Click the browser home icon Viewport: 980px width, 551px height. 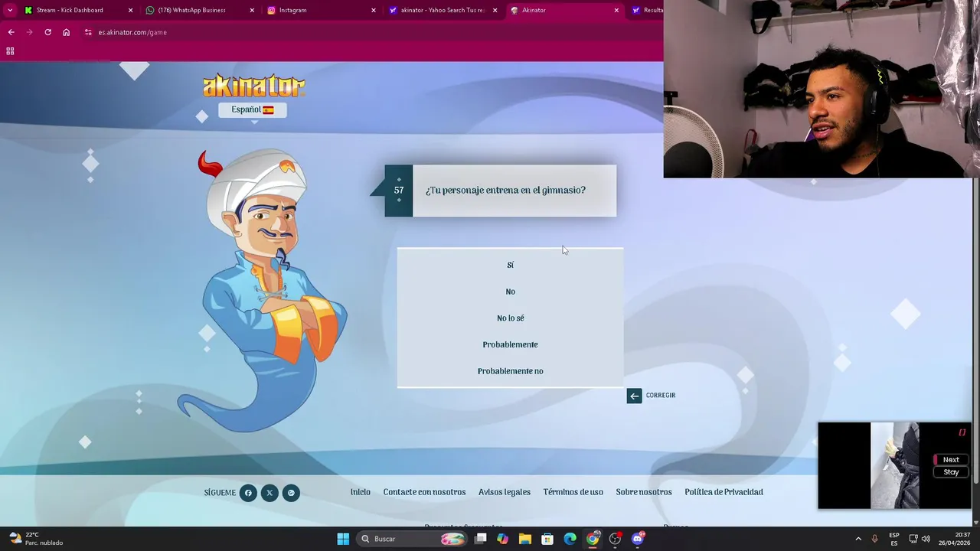pos(66,32)
